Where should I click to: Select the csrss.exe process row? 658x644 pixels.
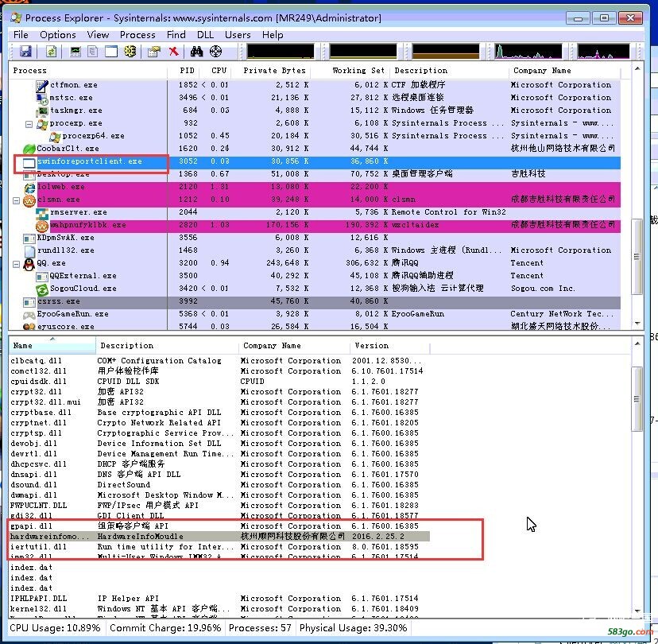tap(315, 301)
